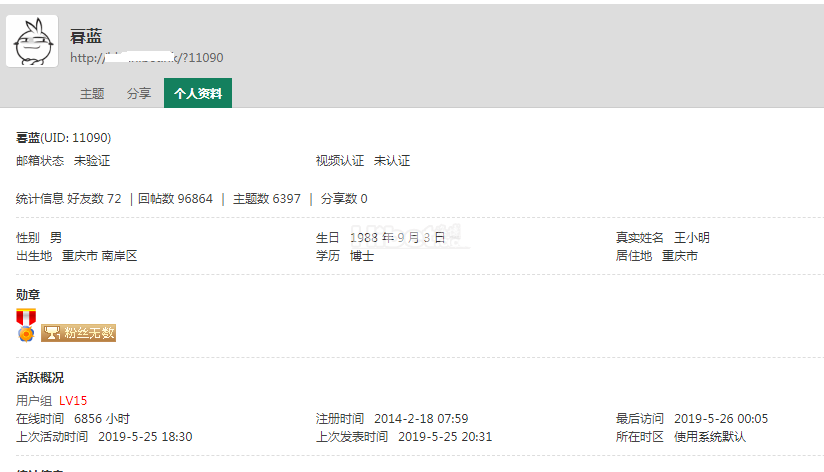Click the 未认证 video verification text

coord(392,161)
